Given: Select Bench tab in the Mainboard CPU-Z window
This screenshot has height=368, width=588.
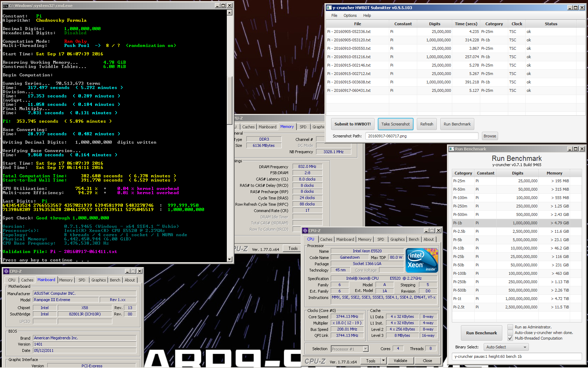Looking at the screenshot, I should 115,280.
